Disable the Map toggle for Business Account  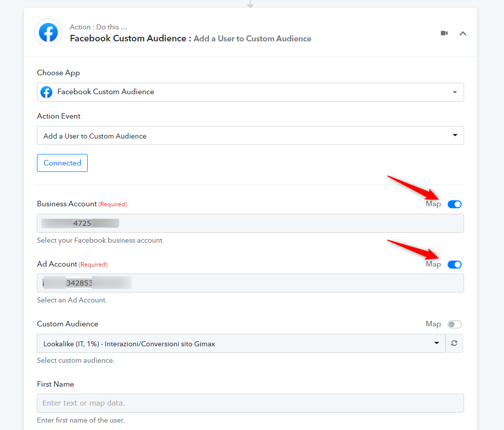tap(454, 204)
